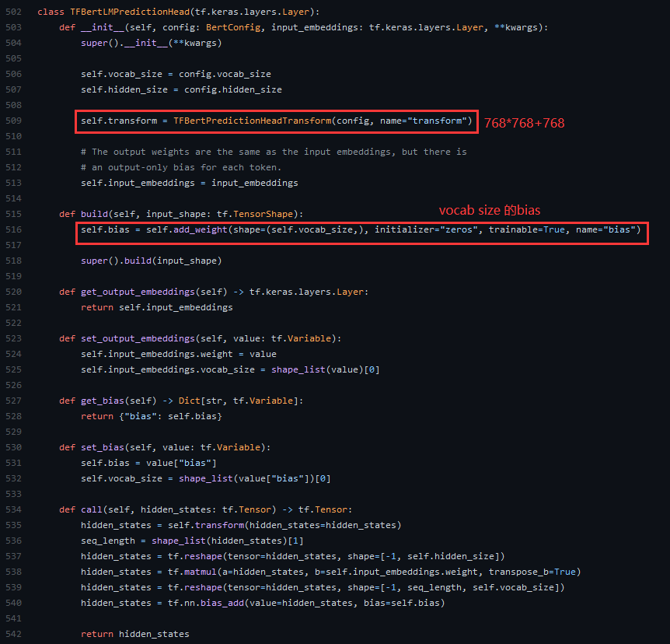Click shape_list(value)[0] on line 525

tap(325, 370)
